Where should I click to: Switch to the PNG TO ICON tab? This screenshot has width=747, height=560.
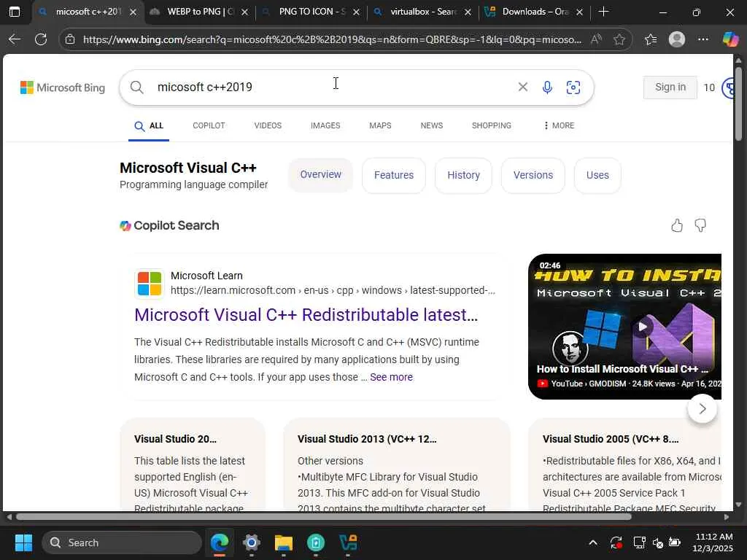[x=311, y=12]
